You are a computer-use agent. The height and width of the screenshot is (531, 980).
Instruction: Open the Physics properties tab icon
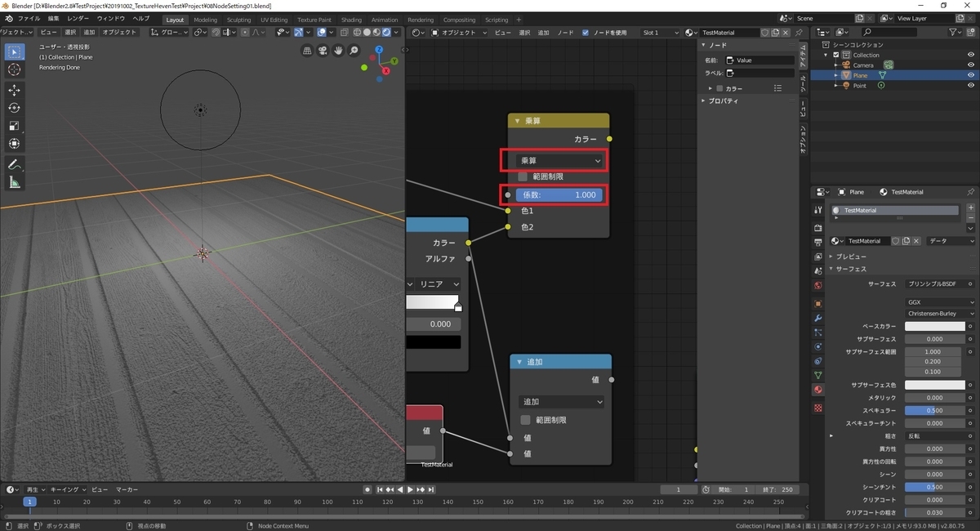click(x=818, y=346)
